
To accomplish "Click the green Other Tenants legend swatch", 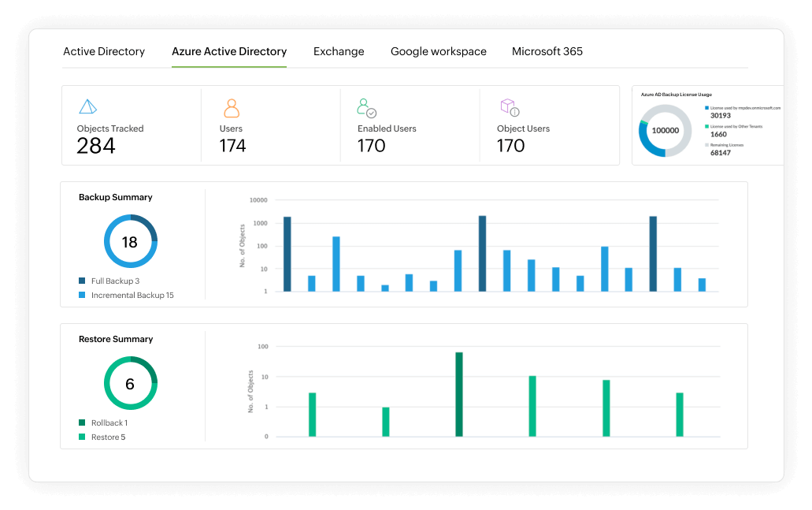I will [x=706, y=126].
